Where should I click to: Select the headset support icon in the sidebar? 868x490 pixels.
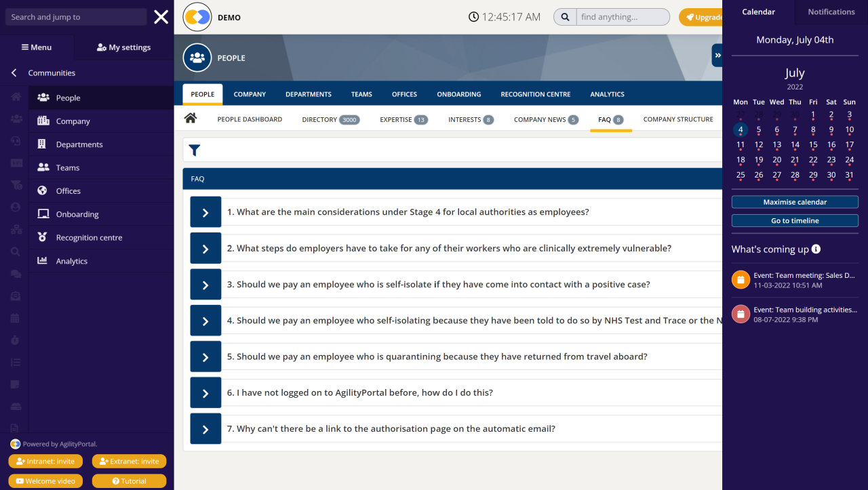(15, 140)
